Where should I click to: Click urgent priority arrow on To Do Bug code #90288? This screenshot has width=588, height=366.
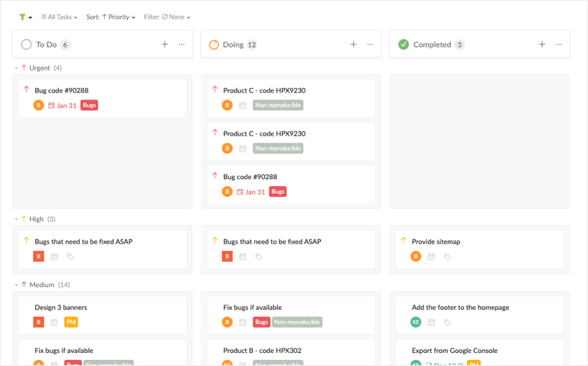click(x=26, y=90)
